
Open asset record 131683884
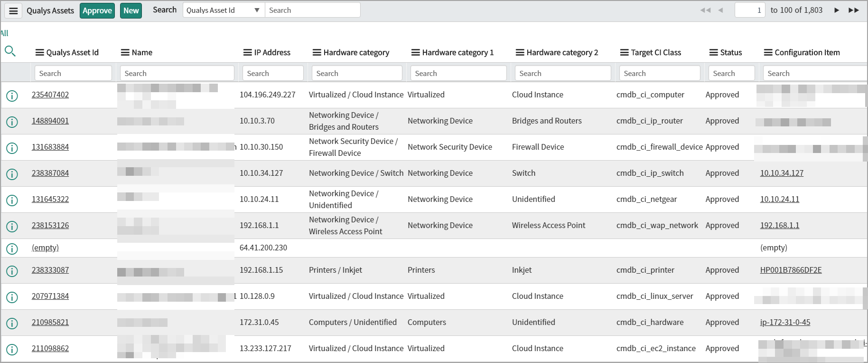[50, 147]
